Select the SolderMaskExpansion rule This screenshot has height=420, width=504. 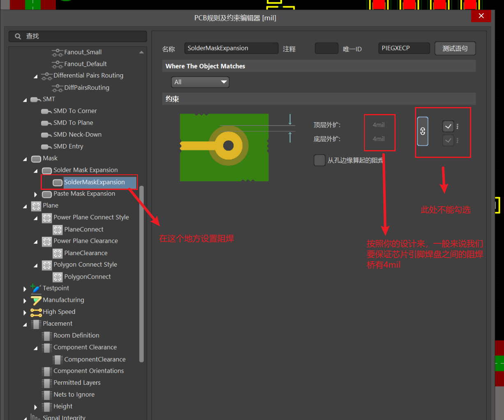click(x=94, y=182)
